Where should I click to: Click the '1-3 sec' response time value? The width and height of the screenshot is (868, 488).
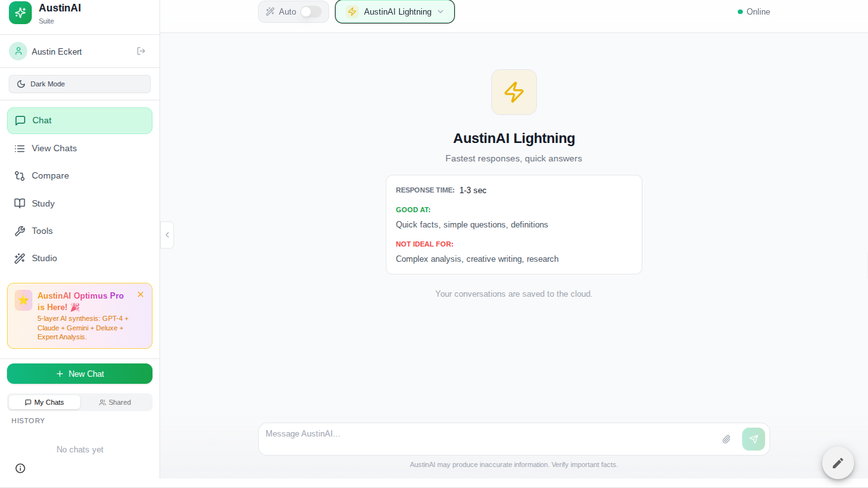(473, 190)
